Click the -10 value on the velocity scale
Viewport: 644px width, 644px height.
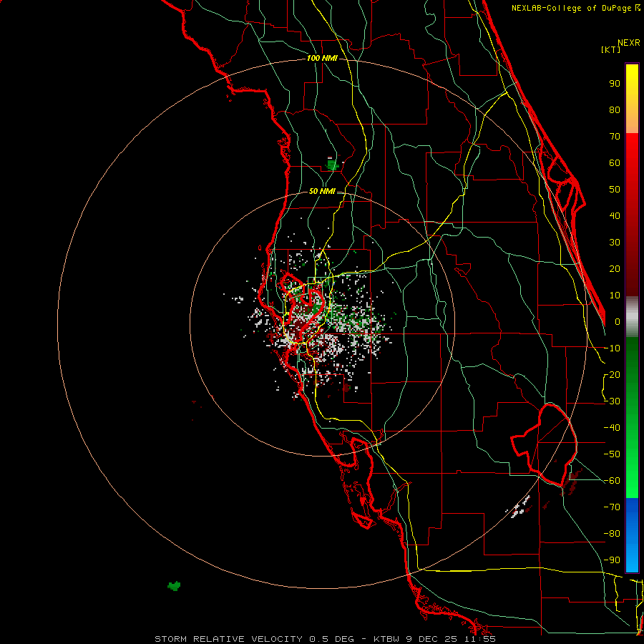tap(612, 348)
